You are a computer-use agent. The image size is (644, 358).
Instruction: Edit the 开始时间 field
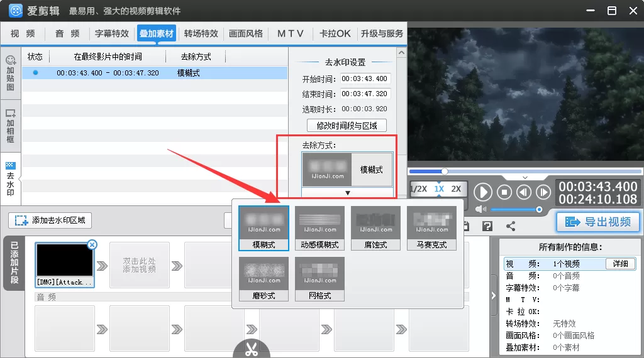365,79
